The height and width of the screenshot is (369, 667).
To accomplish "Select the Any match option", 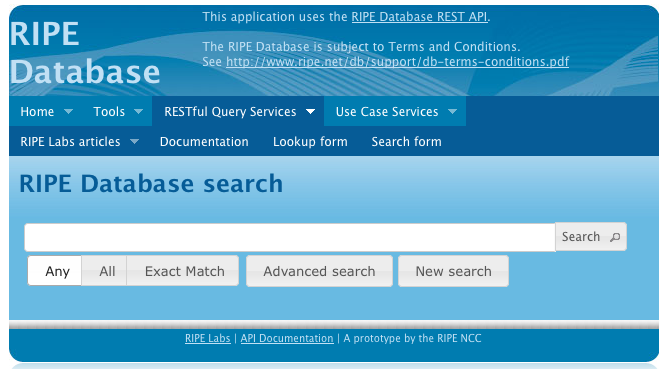I will point(55,271).
